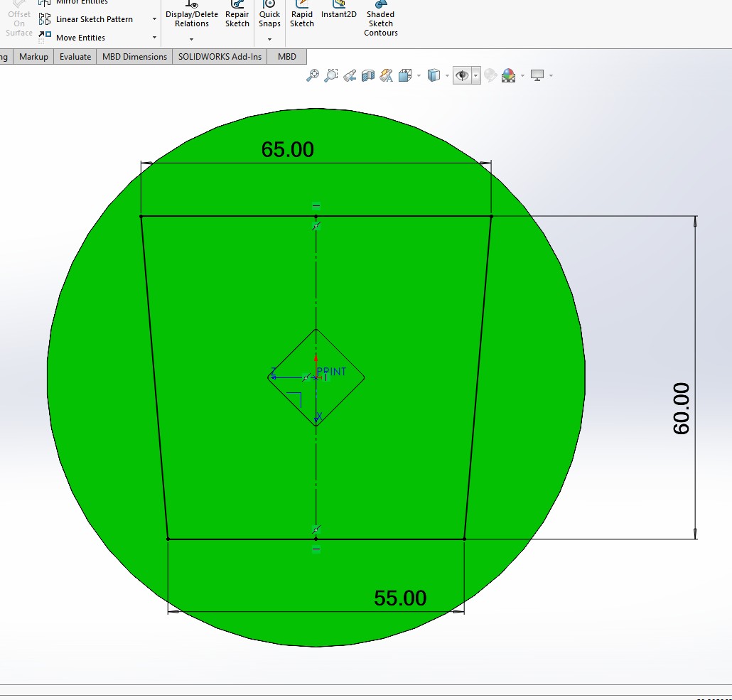Click the Previous View icon

pyautogui.click(x=350, y=75)
